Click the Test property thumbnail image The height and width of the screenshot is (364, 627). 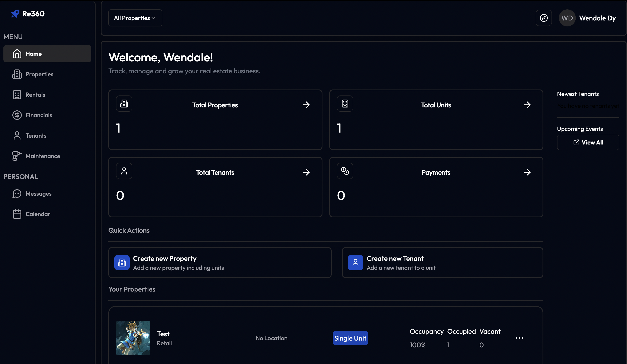(133, 338)
